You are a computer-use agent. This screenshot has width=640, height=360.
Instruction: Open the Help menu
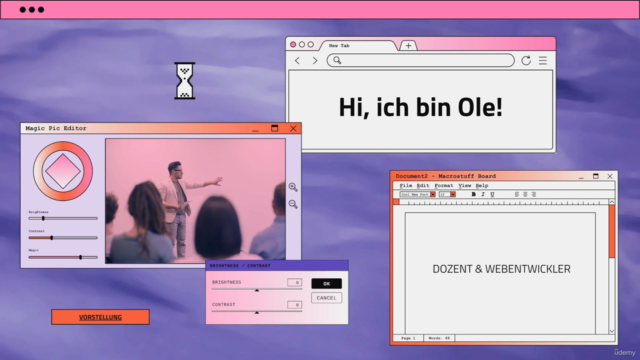[482, 186]
